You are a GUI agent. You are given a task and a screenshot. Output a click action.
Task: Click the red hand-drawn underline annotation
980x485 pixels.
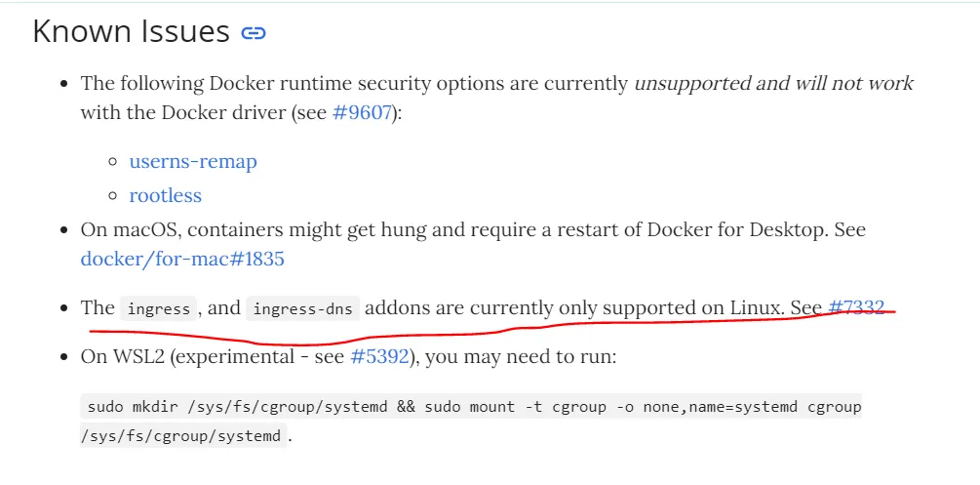[x=492, y=327]
